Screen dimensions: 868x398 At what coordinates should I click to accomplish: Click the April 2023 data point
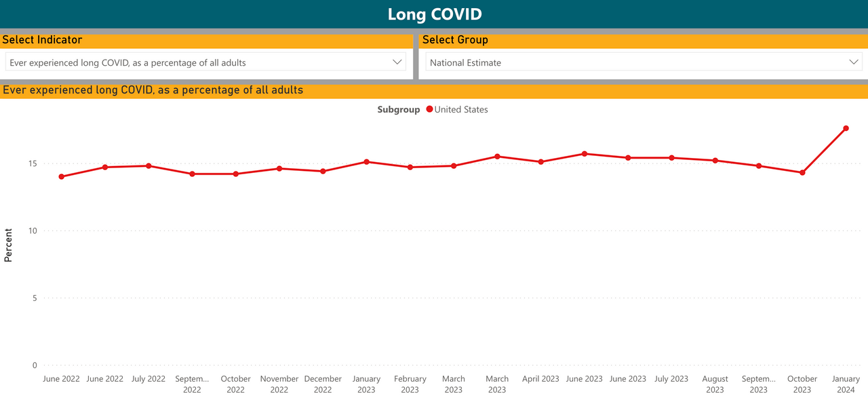pos(540,162)
